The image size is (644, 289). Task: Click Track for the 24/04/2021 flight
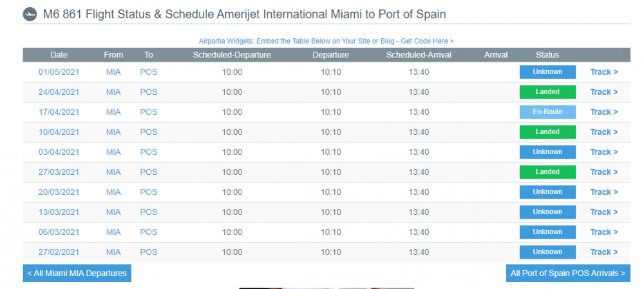[x=604, y=92]
